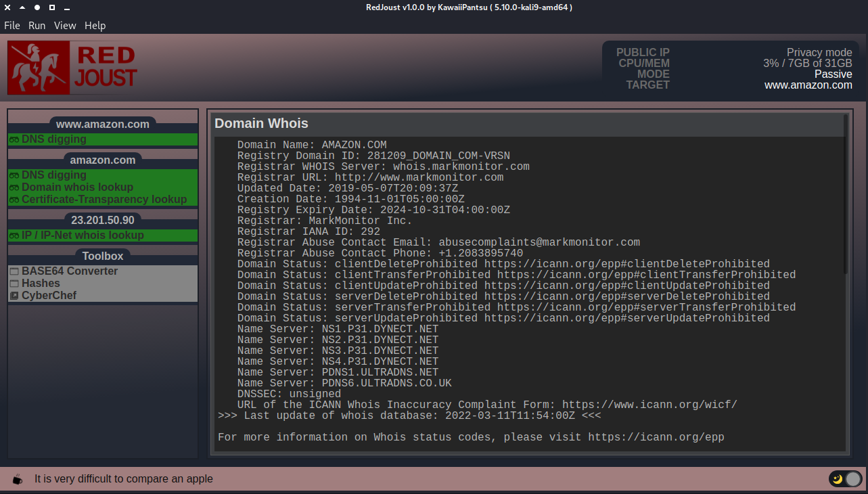868x494 pixels.
Task: Click the 3% / 7GB of 31GB value
Action: (x=808, y=64)
